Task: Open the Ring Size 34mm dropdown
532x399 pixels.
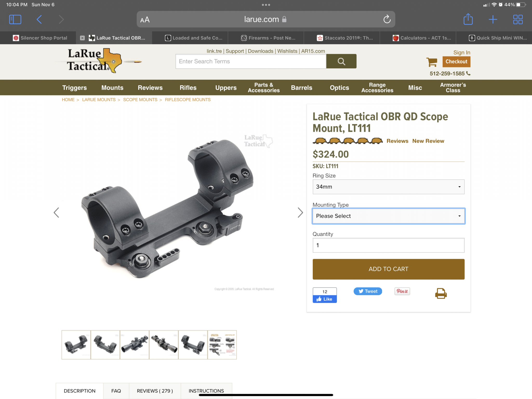Action: pos(388,187)
